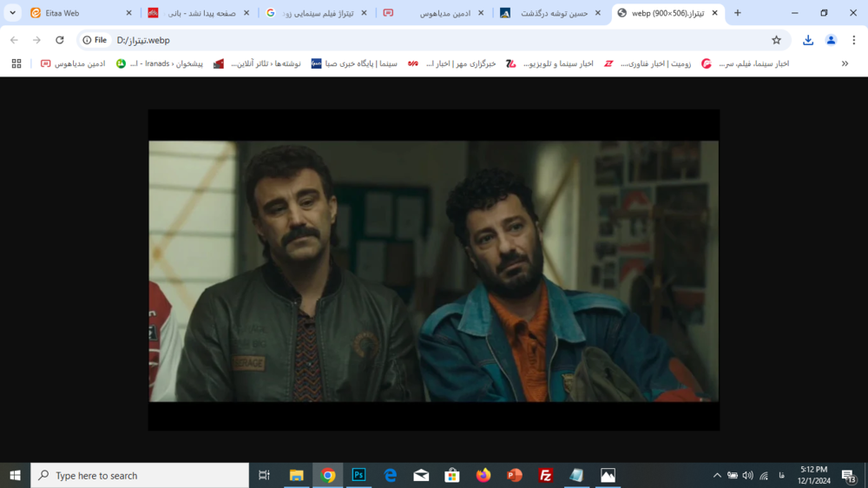The image size is (868, 488).
Task: Open a new browser tab
Action: (737, 13)
